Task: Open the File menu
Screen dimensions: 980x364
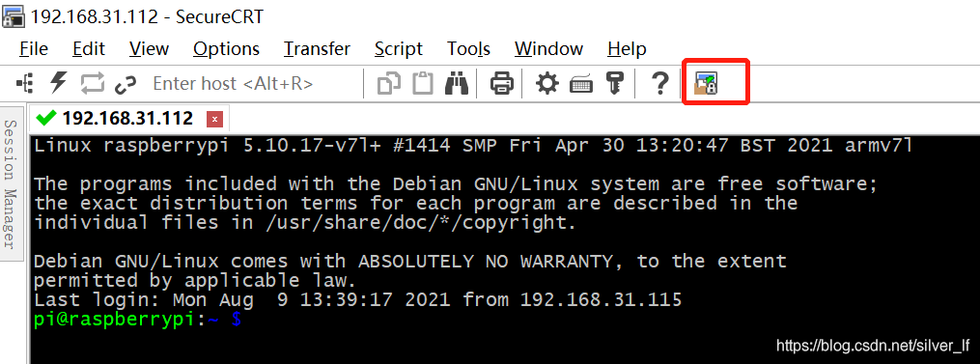Action: 33,49
